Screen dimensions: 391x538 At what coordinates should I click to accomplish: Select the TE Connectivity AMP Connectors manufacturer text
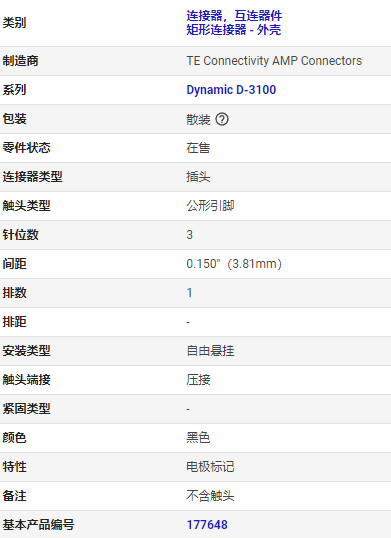click(274, 61)
